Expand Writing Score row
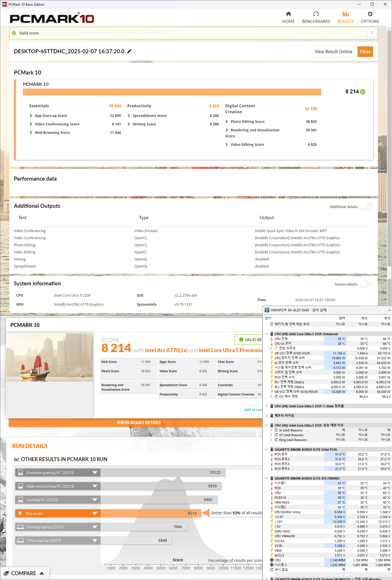Screen dimensions: 392x580 point(129,124)
